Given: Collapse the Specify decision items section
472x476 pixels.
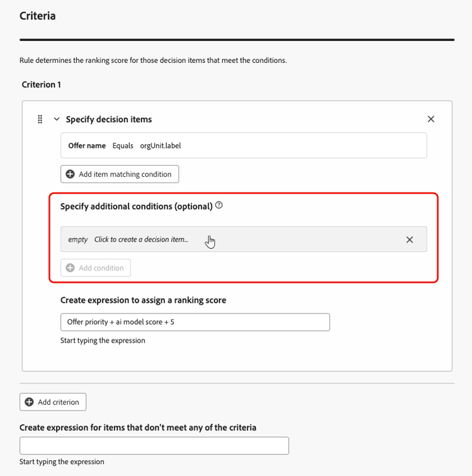Looking at the screenshot, I should [57, 119].
